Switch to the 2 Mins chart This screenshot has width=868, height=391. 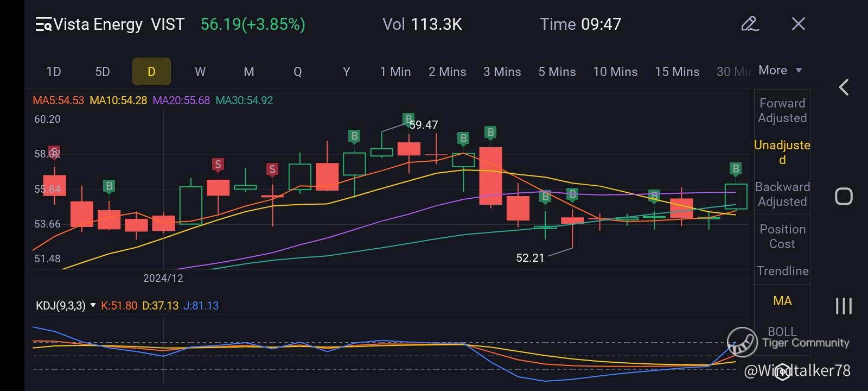tap(448, 72)
